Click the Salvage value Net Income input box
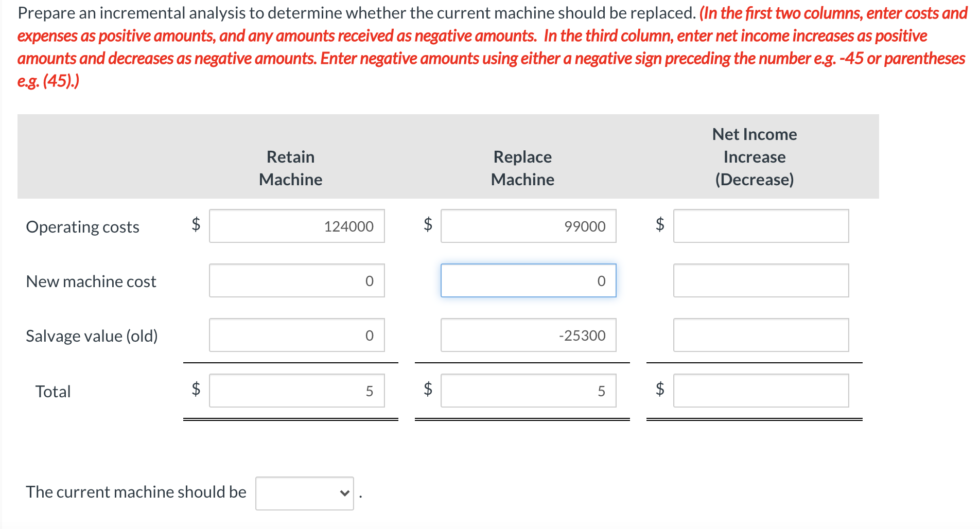Screen dimensions: 980x529 tap(761, 335)
